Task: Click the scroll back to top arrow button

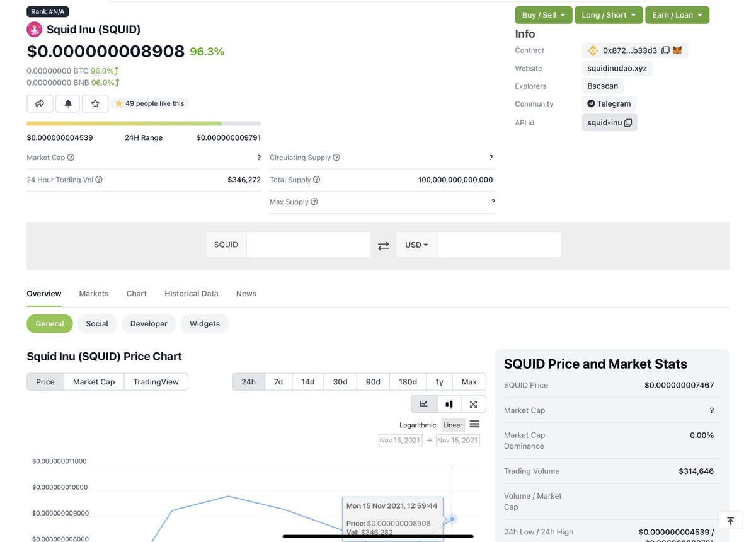Action: 730,521
